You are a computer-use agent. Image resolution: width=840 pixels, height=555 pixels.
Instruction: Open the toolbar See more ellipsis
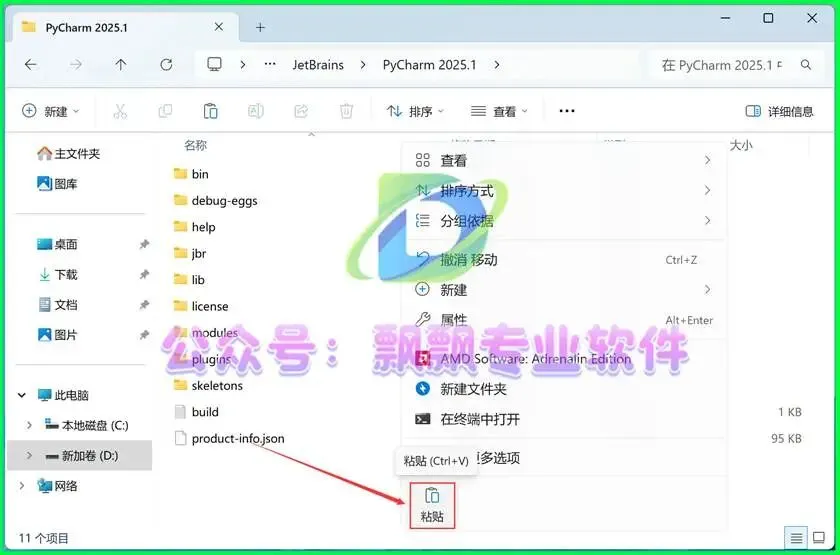[x=567, y=111]
